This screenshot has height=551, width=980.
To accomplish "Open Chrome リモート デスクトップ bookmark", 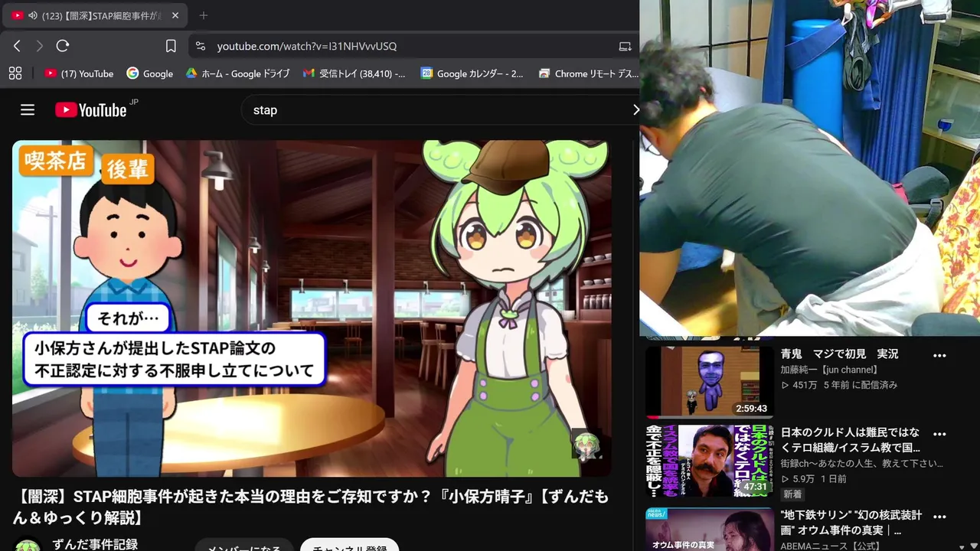I will click(589, 73).
